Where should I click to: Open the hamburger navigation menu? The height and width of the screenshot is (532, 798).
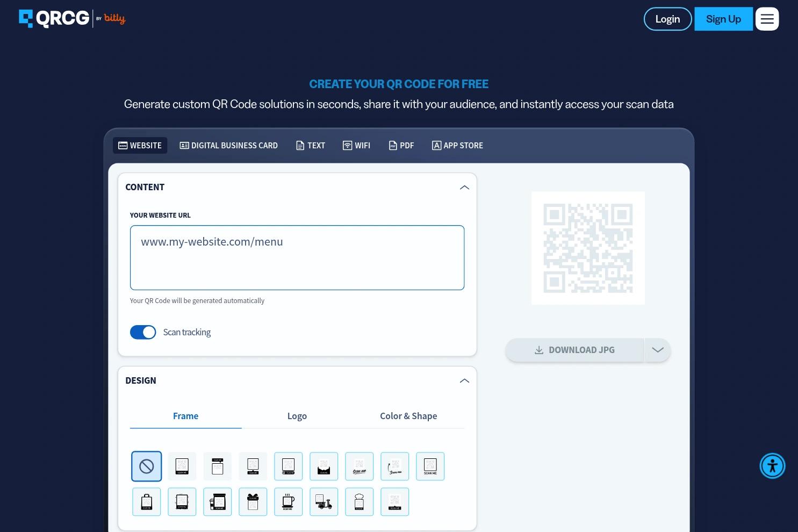(767, 19)
